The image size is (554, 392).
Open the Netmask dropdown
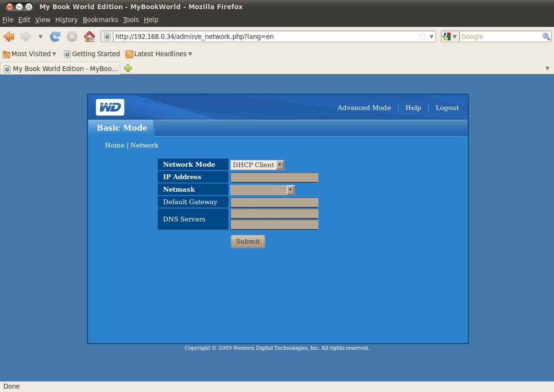click(262, 190)
